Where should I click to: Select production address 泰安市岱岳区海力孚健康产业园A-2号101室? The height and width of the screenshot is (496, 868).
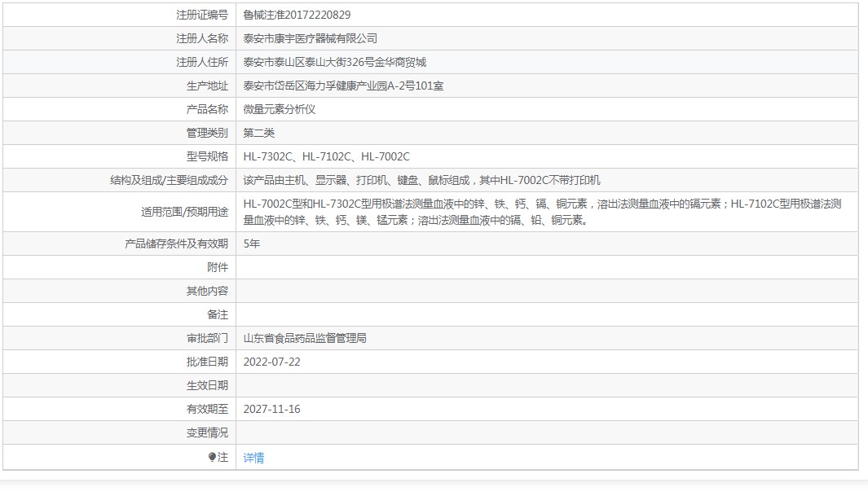pyautogui.click(x=343, y=86)
